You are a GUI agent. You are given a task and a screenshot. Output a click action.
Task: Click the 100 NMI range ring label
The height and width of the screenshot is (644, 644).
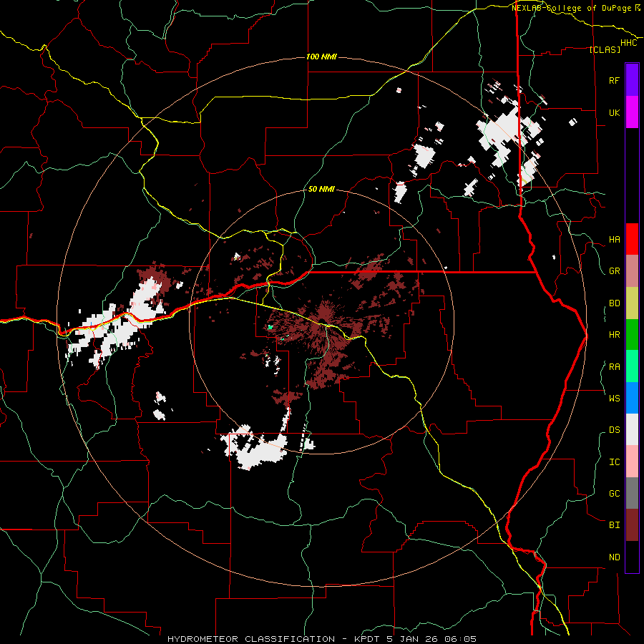[321, 57]
